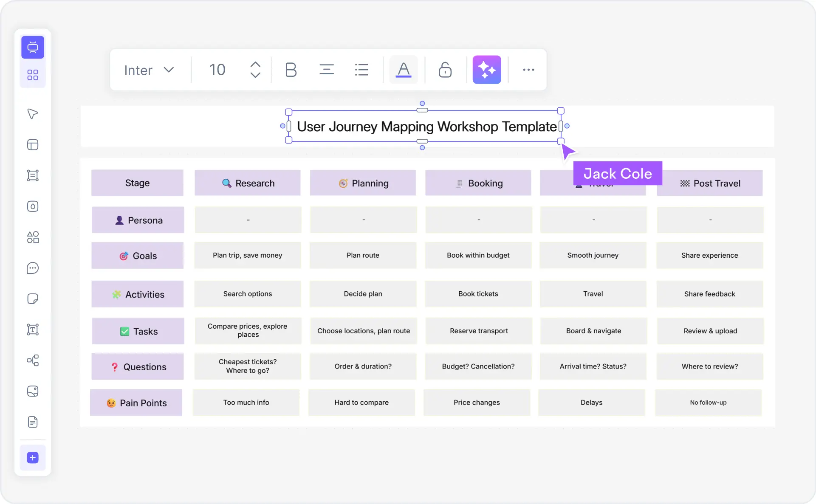Open the text color picker with underlined A

tap(403, 70)
